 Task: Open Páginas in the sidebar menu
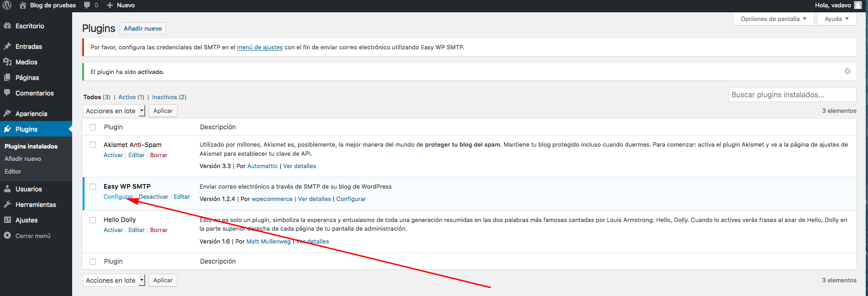tap(27, 78)
